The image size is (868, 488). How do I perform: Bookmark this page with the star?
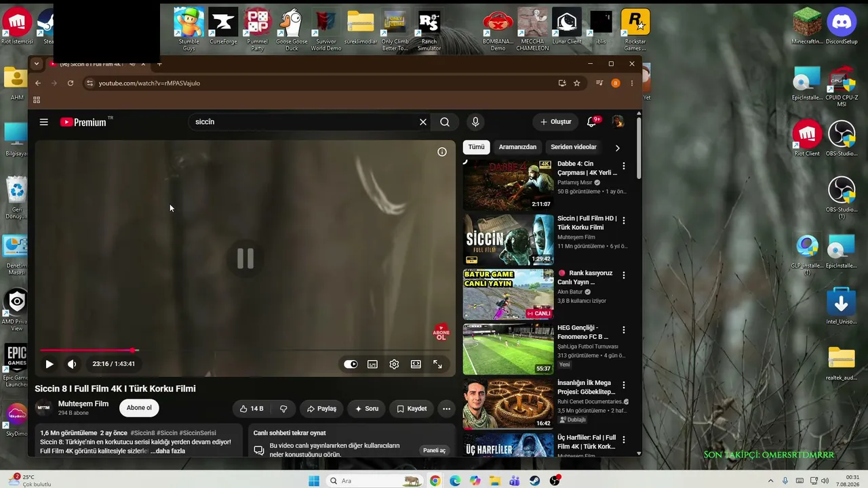pos(577,83)
